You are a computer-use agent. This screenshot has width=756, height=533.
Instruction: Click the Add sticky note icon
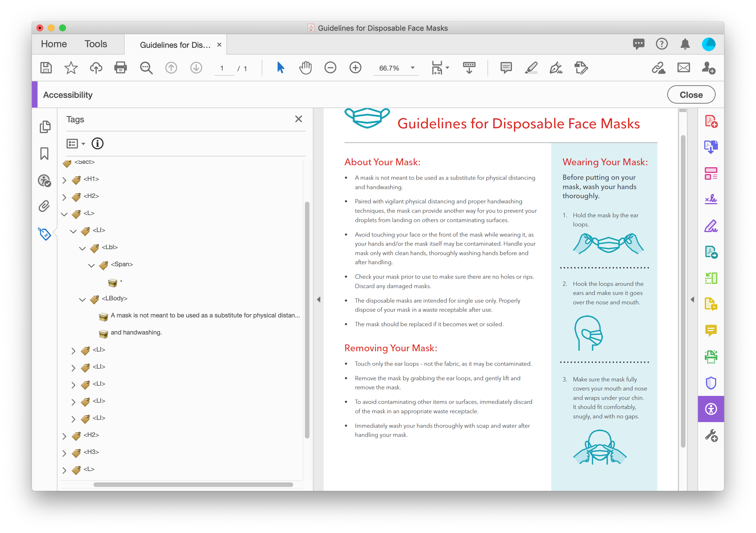tap(506, 68)
